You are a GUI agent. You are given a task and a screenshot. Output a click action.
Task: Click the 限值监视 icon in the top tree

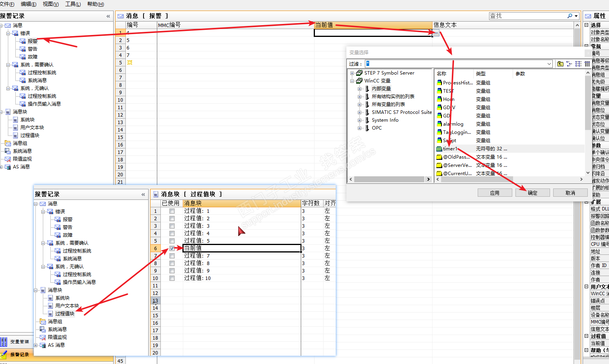click(x=8, y=159)
